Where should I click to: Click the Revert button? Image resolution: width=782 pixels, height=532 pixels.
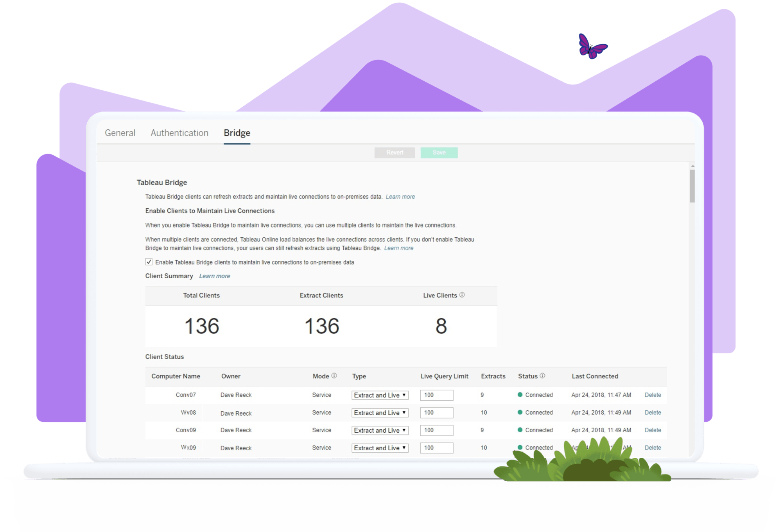395,152
